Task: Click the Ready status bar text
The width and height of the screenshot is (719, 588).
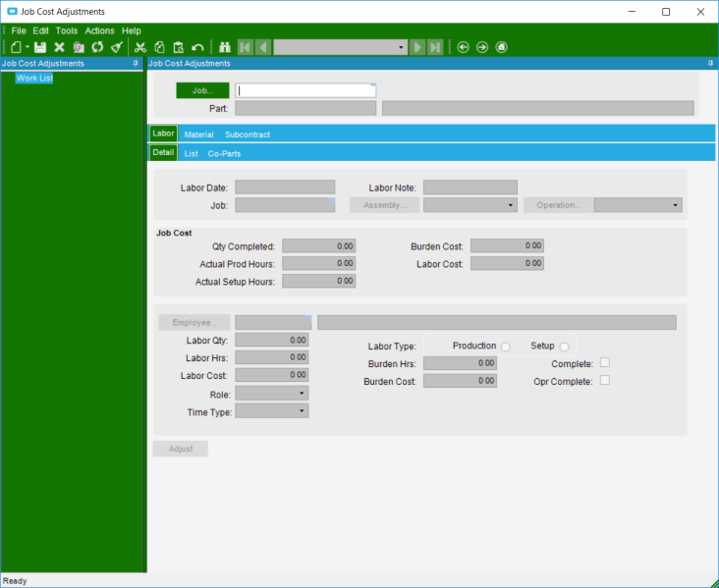Action: 15,581
